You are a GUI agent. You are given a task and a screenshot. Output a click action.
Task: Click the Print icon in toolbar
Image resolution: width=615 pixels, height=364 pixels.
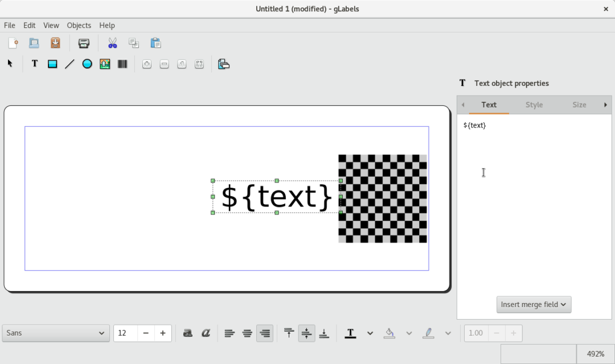click(84, 43)
